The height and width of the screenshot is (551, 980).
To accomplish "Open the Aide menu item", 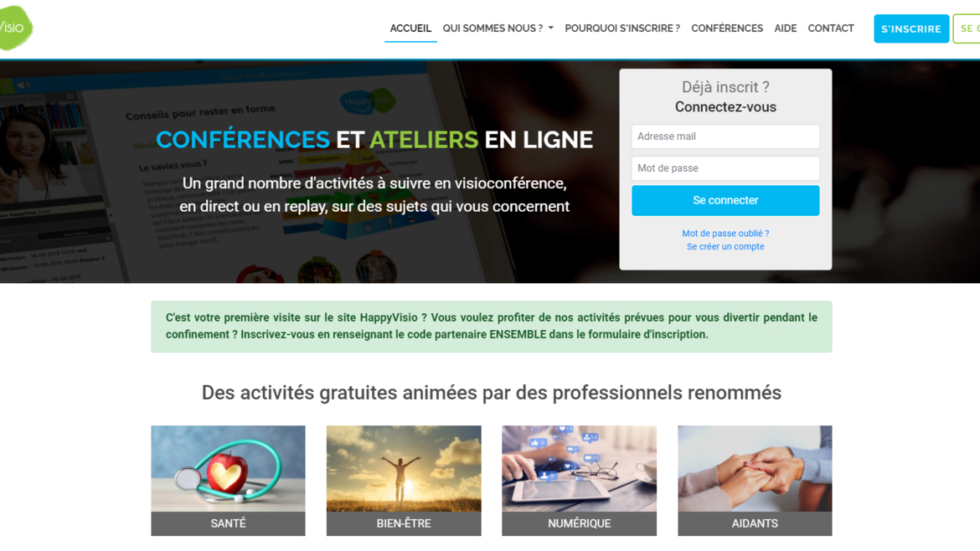I will 785,28.
